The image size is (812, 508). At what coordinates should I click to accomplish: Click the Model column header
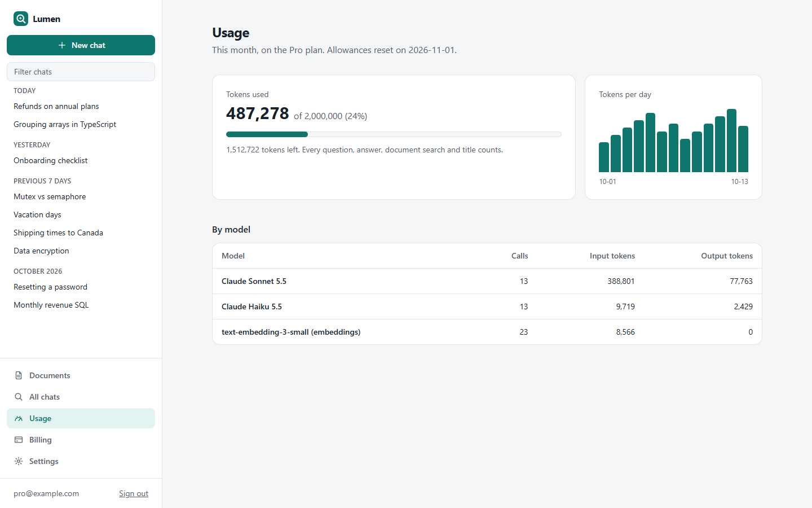[233, 256]
